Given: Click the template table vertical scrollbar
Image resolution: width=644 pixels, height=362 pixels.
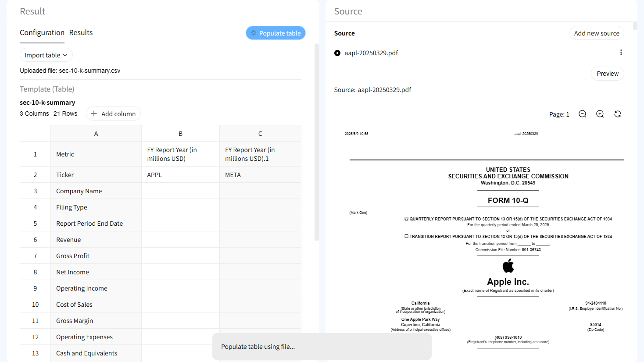Looking at the screenshot, I should 316,142.
